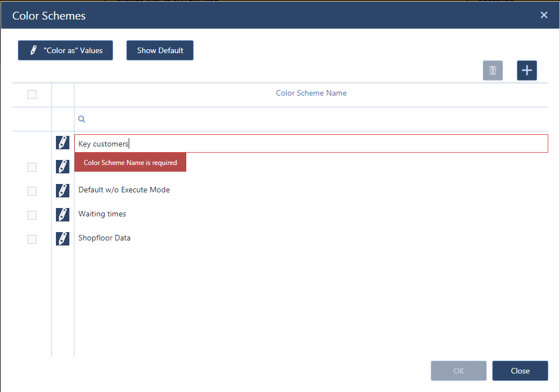Click the Color Scheme Name column header
Image resolution: width=560 pixels, height=392 pixels.
(x=311, y=93)
